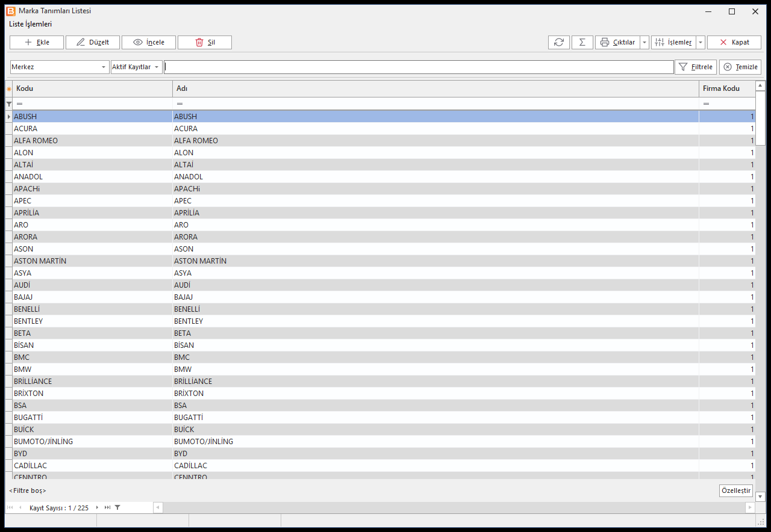771x532 pixels.
Task: Click the Özelleştir button
Action: click(x=736, y=490)
